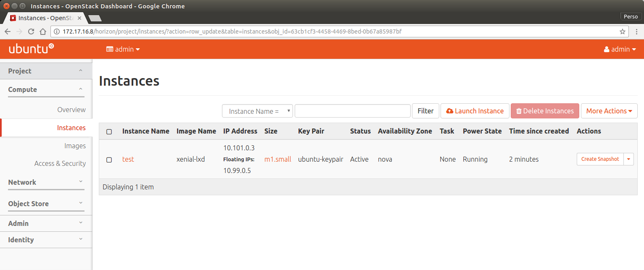The width and height of the screenshot is (644, 270).
Task: Open the More Actions dropdown
Action: [609, 111]
